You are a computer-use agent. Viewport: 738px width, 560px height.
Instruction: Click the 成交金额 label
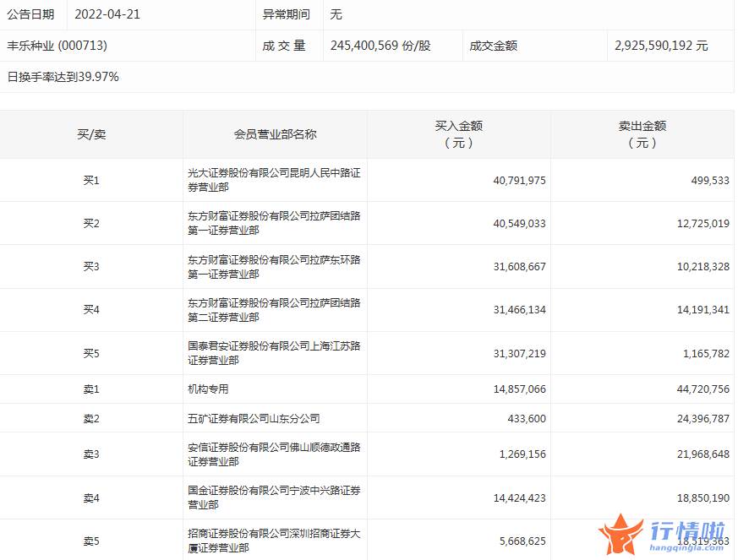tap(493, 46)
